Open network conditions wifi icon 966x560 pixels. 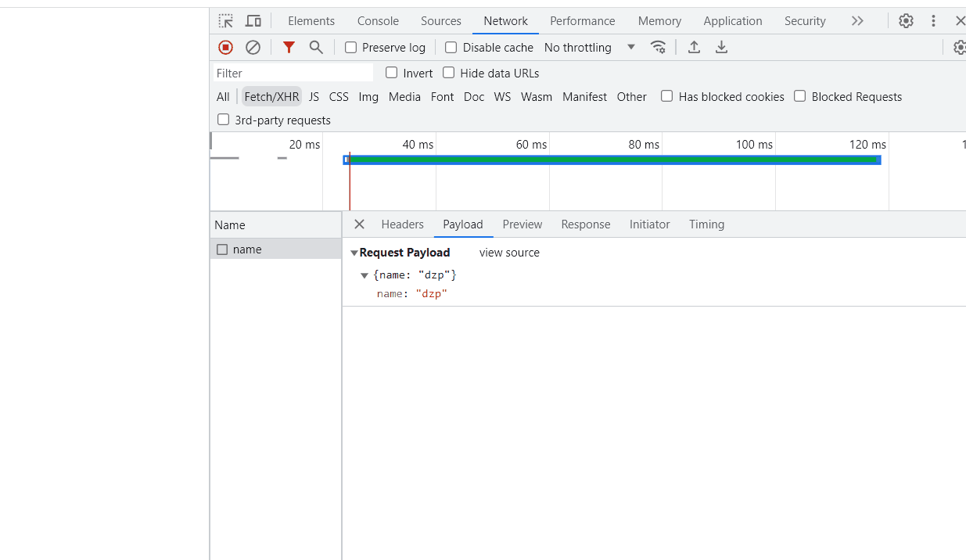[x=659, y=48]
